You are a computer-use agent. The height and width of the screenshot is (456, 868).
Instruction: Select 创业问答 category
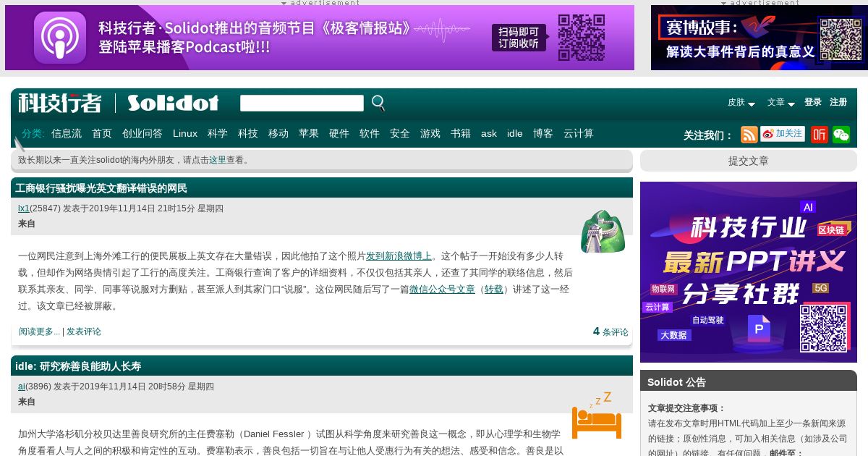coord(142,134)
